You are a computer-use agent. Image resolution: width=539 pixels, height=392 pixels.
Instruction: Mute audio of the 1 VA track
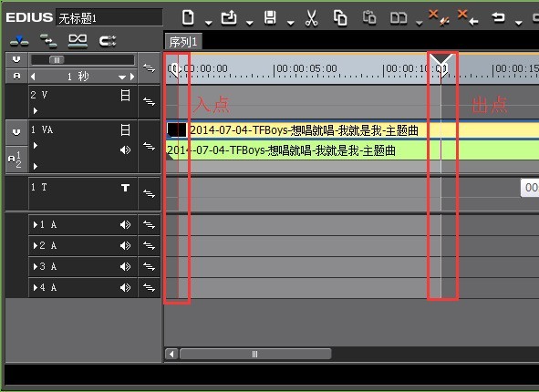point(126,150)
